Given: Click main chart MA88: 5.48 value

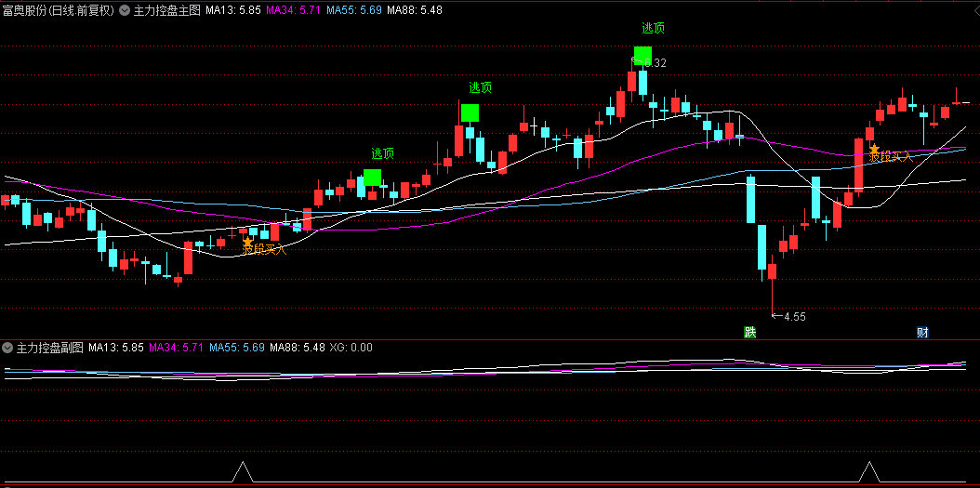Looking at the screenshot, I should (x=415, y=10).
